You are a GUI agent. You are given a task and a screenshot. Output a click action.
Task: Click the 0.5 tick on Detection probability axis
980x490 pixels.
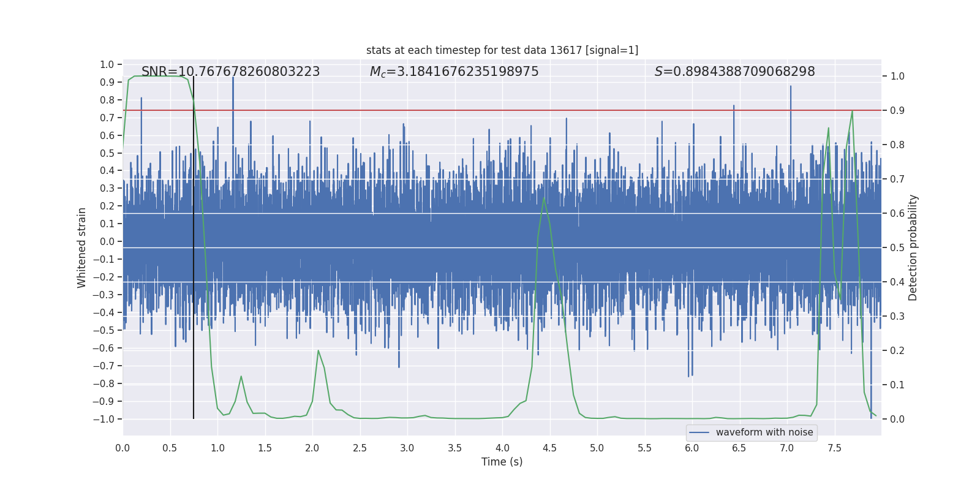pos(897,248)
